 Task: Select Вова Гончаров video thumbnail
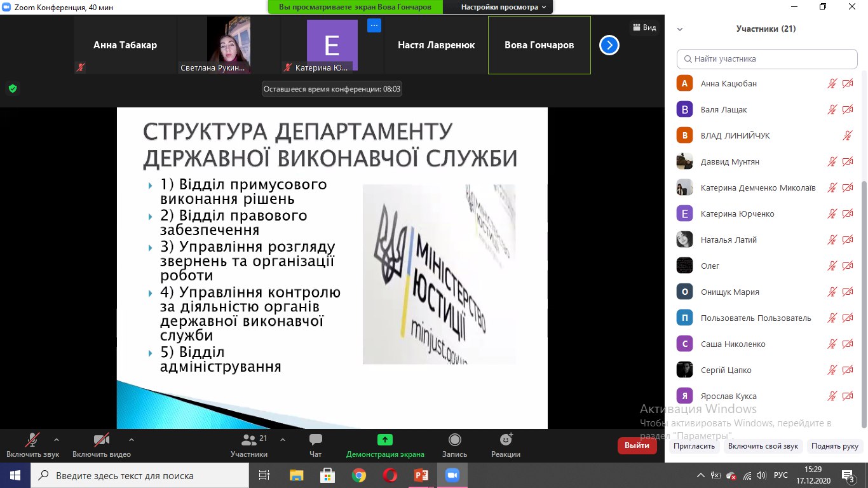coord(539,45)
